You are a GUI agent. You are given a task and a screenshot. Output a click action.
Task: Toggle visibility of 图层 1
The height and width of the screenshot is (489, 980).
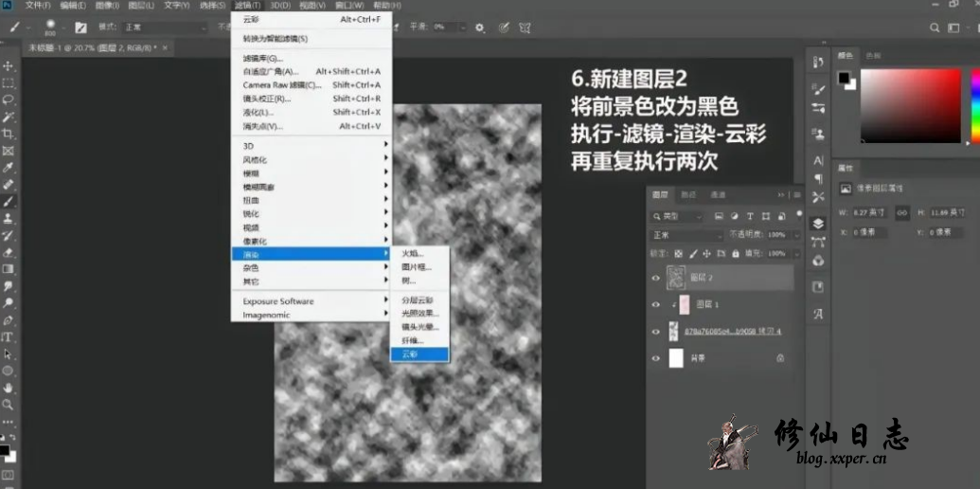(x=656, y=304)
